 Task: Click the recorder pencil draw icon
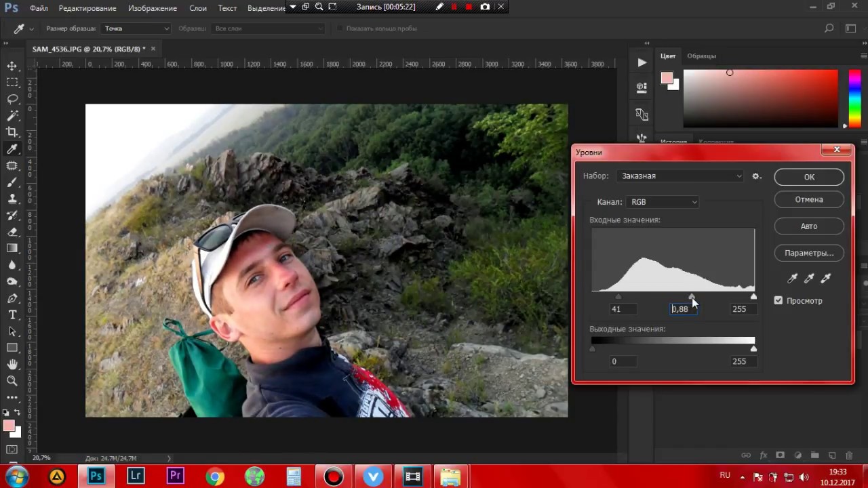439,7
